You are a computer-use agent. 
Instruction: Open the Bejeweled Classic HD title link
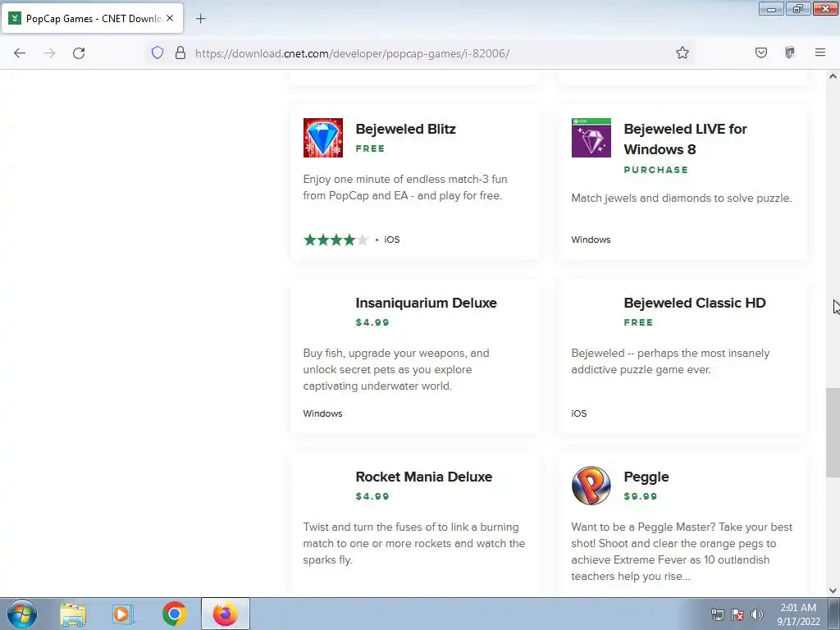694,303
